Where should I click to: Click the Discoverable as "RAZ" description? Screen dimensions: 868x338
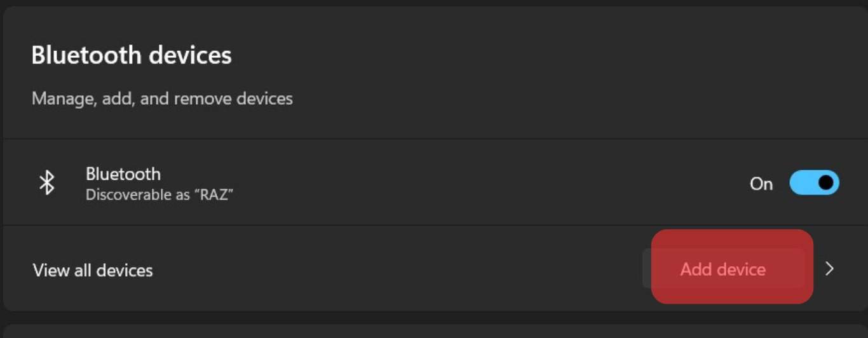point(159,194)
